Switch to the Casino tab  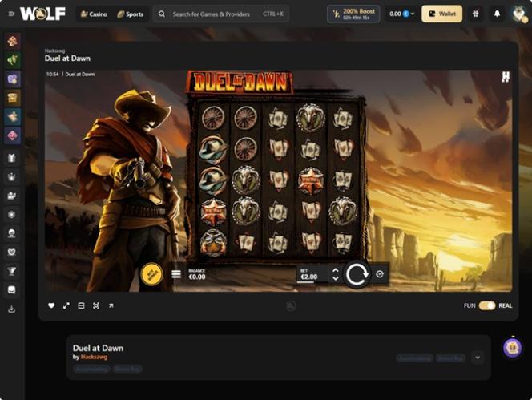point(93,14)
